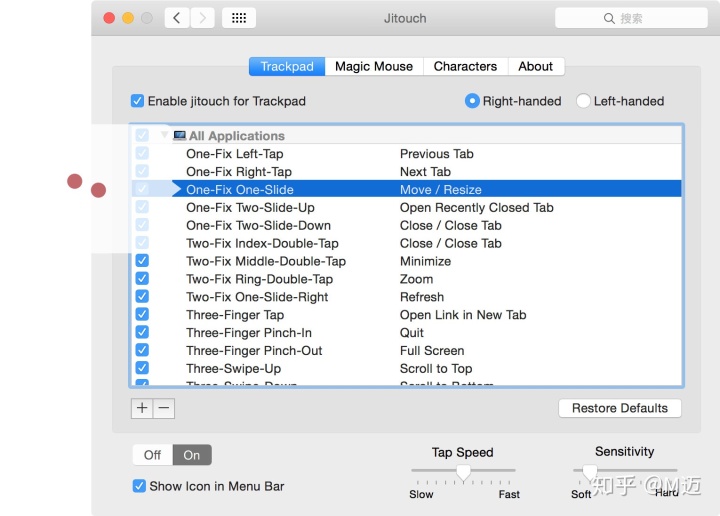Click Open Recently Closed Tab action

coord(477,208)
